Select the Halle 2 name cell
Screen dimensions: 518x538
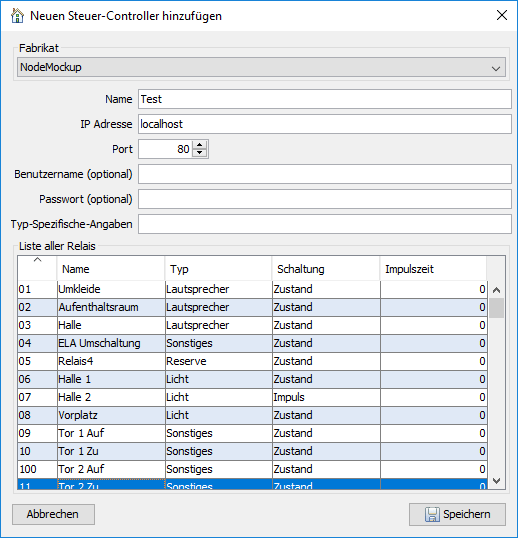point(111,397)
